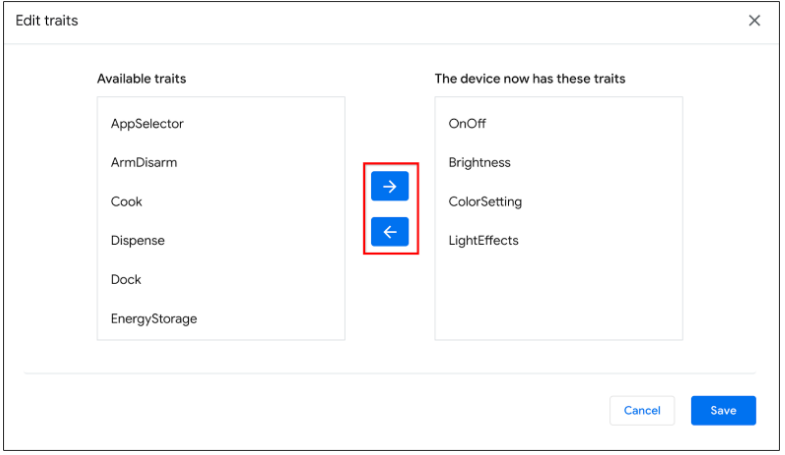
Task: Click empty space below LightEffects in list
Action: [558, 295]
